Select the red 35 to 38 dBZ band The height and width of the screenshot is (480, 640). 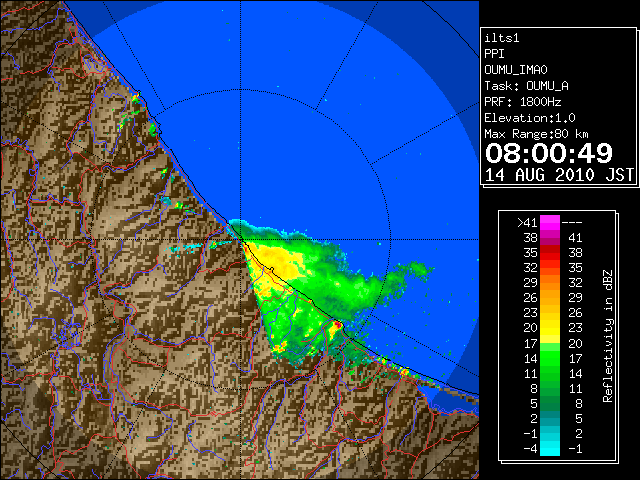(550, 253)
